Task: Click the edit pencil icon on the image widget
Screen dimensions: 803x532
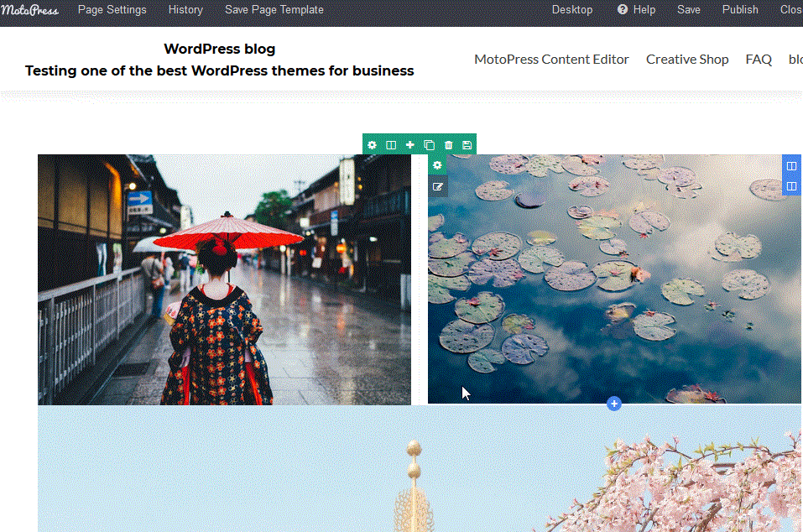Action: click(x=437, y=186)
